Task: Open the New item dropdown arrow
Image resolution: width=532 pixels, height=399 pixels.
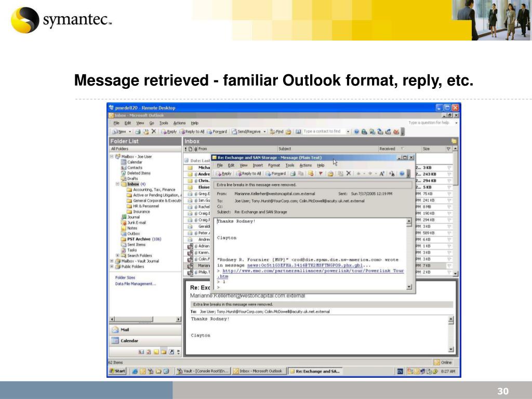Action: click(129, 131)
